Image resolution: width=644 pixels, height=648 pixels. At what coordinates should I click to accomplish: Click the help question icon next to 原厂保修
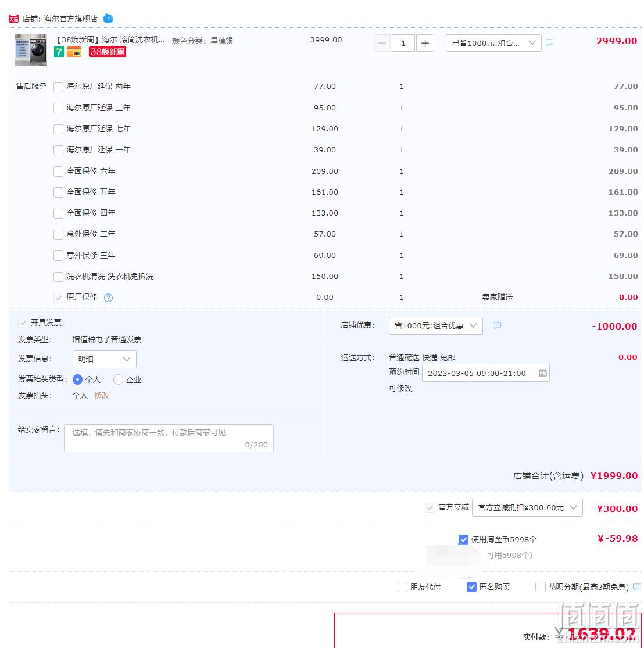[x=108, y=298]
